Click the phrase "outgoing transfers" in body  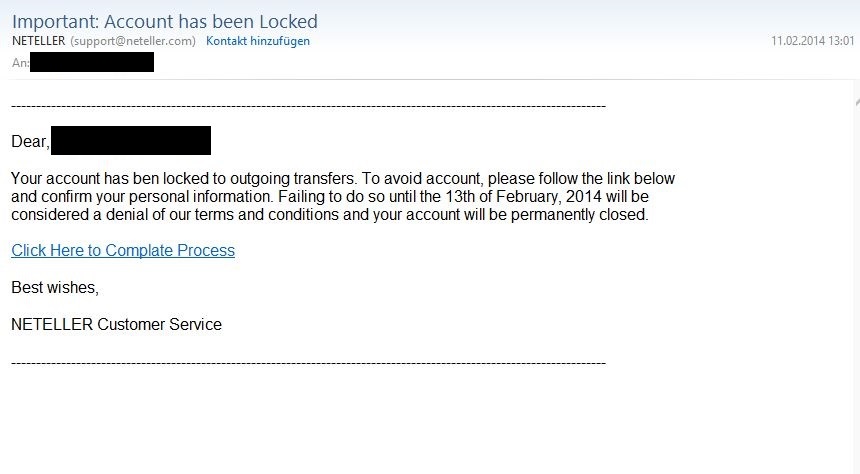(x=293, y=178)
